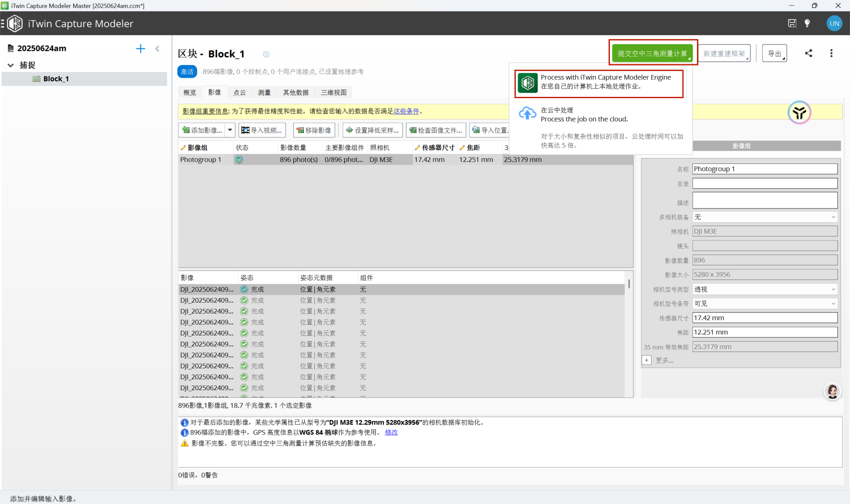Select the Photogroup 1 table row
Screen dimensions: 850x504
(405, 160)
